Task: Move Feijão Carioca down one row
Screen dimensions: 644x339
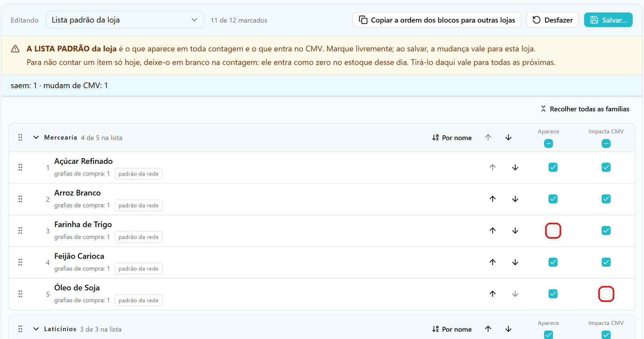Action: (515, 262)
